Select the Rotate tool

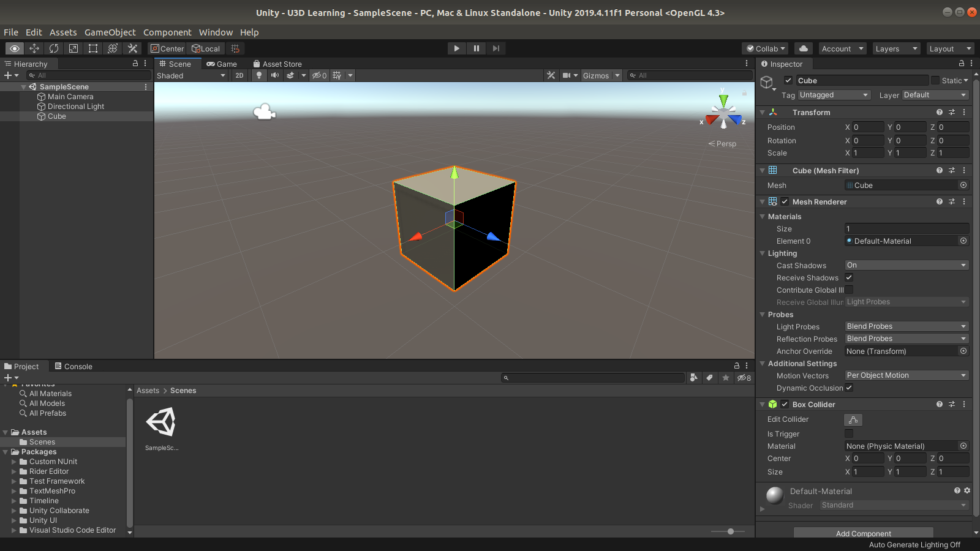click(54, 48)
